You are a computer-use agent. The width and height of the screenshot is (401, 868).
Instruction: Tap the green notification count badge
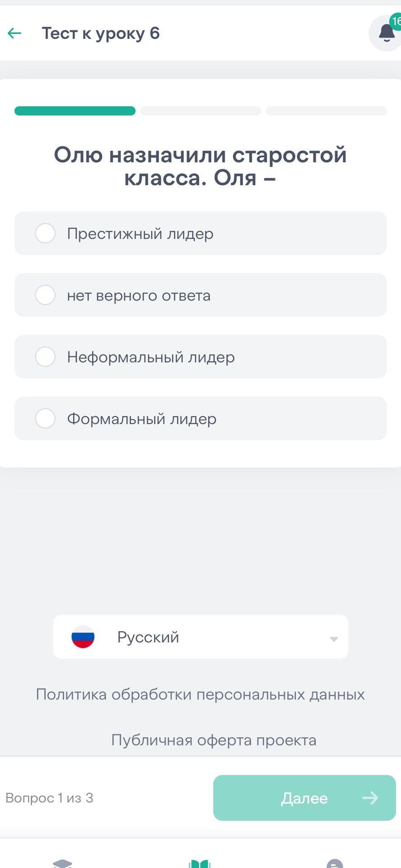point(395,21)
